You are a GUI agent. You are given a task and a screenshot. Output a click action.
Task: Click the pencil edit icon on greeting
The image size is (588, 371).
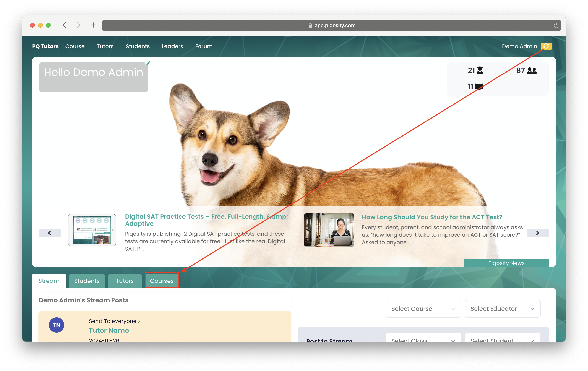click(148, 63)
